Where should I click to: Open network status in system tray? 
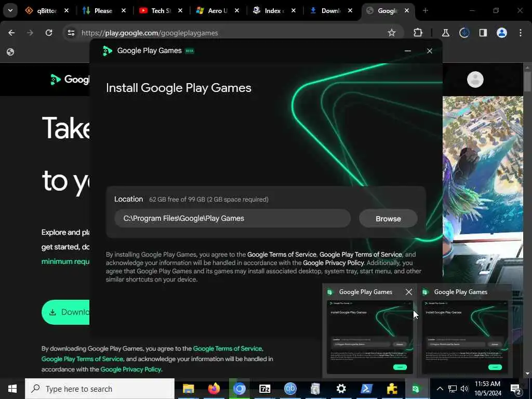pyautogui.click(x=453, y=389)
